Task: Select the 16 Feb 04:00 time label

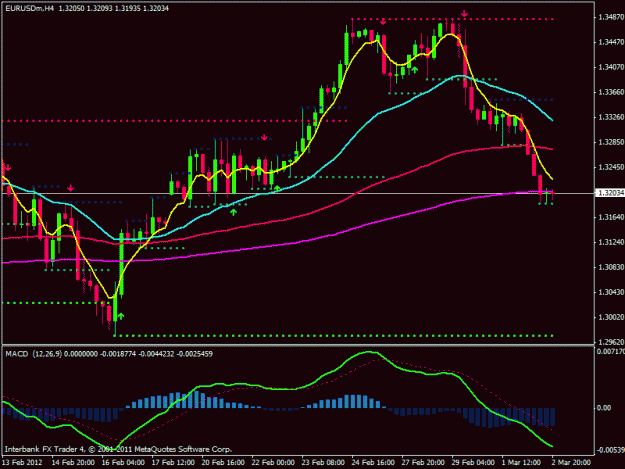Action: tap(123, 462)
